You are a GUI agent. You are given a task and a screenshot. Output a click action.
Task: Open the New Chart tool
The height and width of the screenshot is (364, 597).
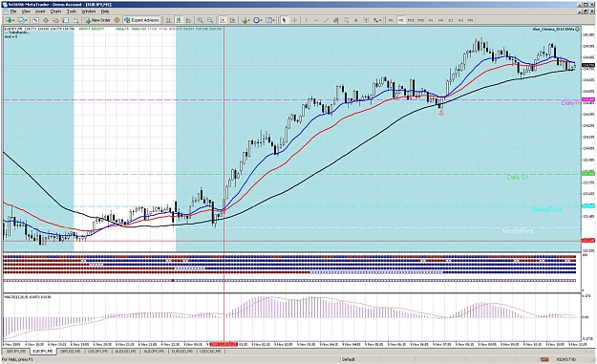[9, 20]
